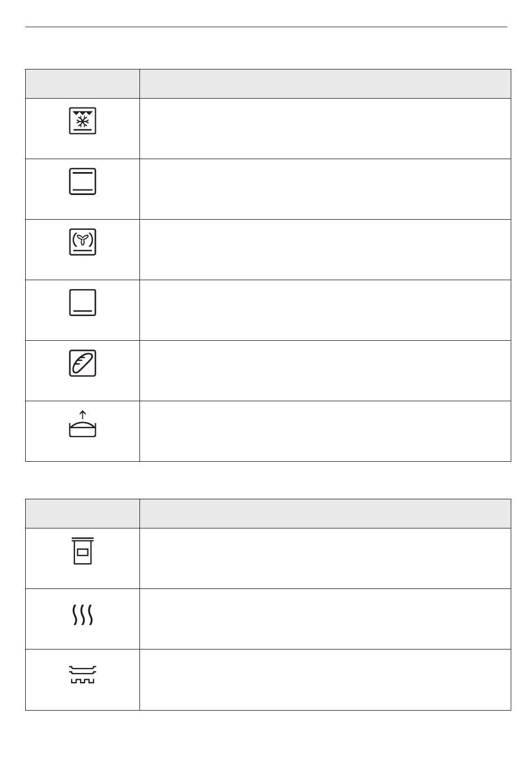The image size is (532, 770).
Task: Click empty cell beside dough proving icon
Action: 325,432
